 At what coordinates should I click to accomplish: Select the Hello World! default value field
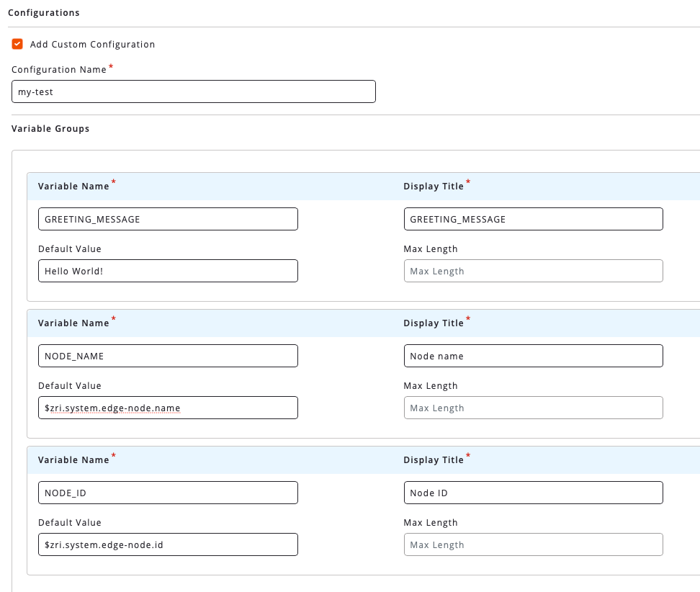(x=168, y=271)
